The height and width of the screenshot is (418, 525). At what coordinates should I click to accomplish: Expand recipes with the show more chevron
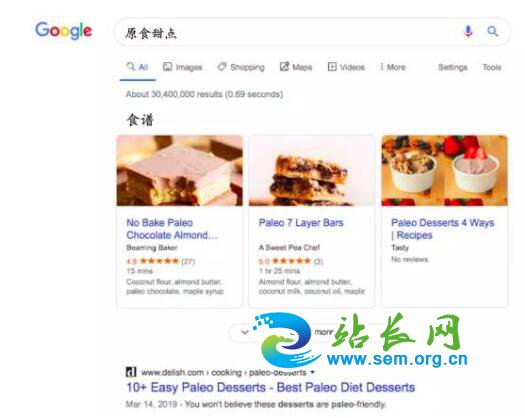pos(245,332)
